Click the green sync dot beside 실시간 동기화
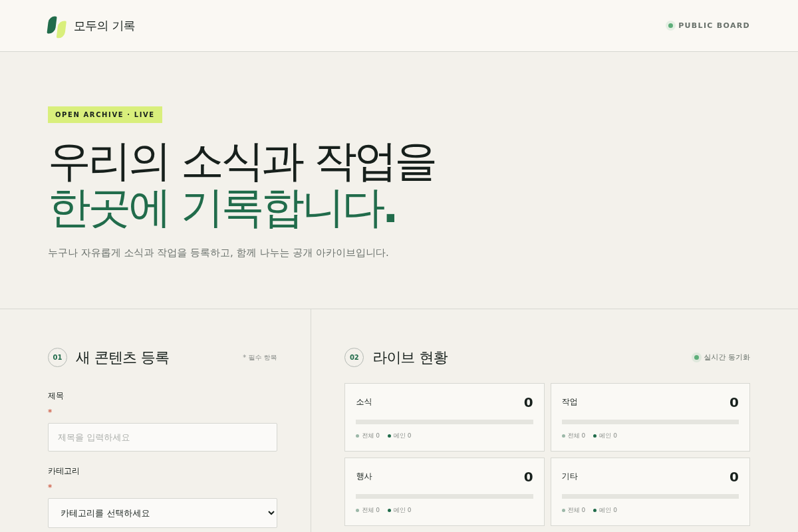This screenshot has width=798, height=532. pos(696,357)
